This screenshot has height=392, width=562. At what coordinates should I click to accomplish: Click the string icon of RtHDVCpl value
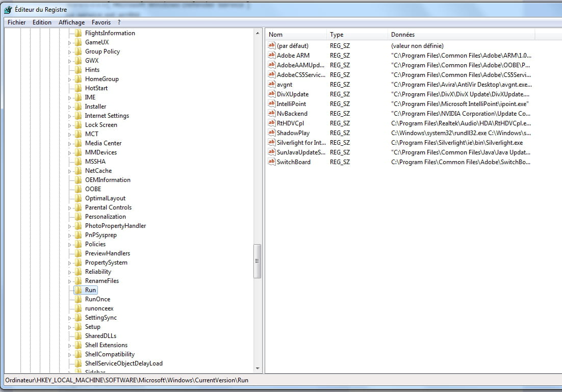(272, 123)
